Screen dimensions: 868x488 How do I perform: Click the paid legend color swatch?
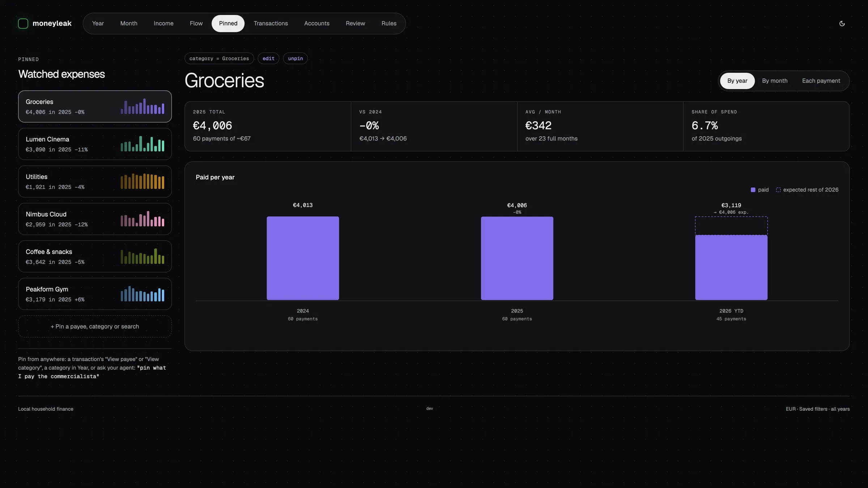tap(753, 190)
